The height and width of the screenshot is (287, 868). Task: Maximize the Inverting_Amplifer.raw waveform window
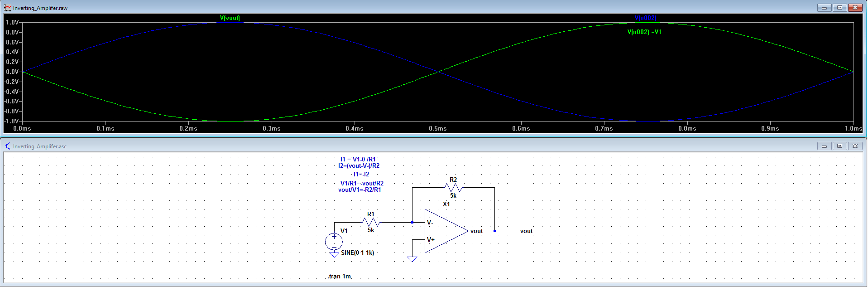point(839,8)
